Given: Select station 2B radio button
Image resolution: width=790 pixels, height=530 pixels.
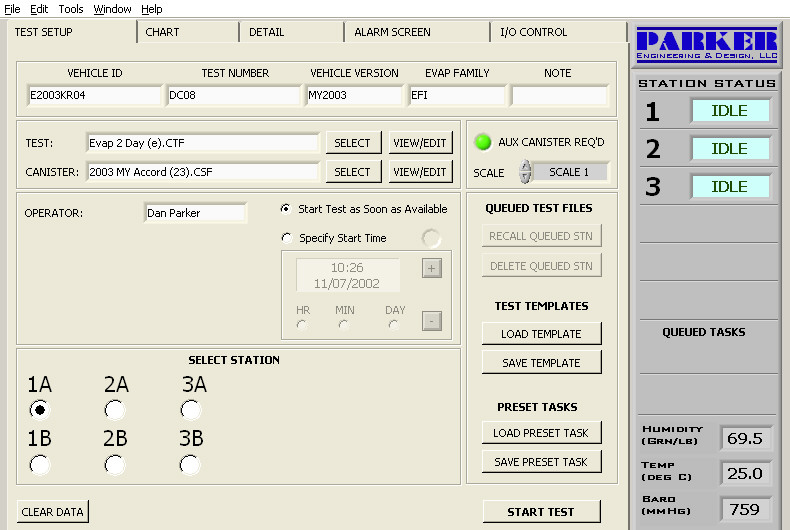Looking at the screenshot, I should tap(115, 464).
